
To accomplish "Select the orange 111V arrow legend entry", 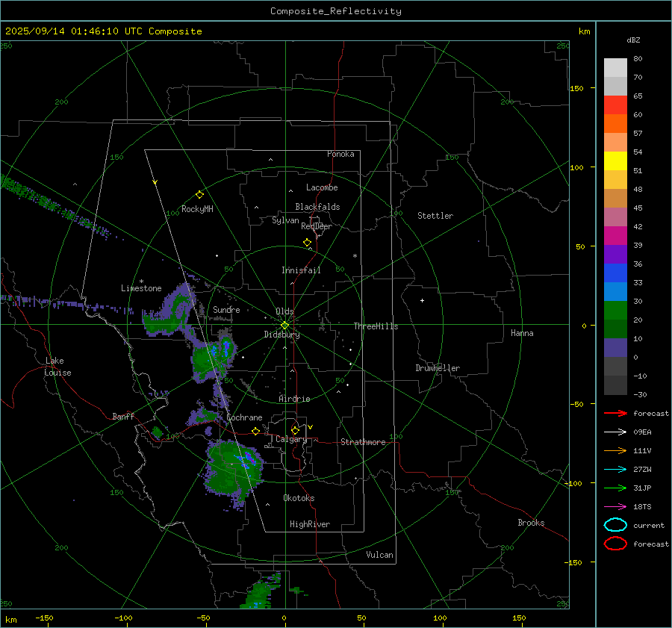I will pyautogui.click(x=615, y=450).
